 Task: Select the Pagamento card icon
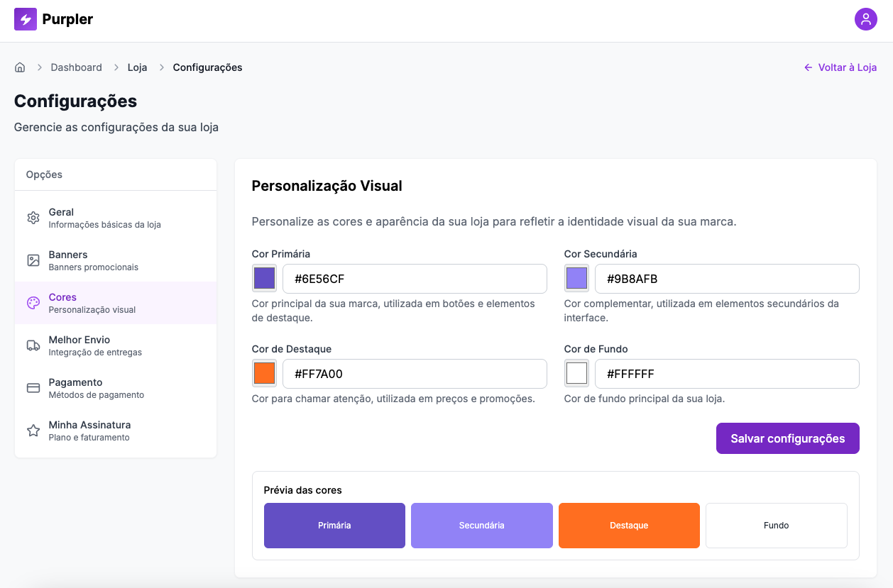tap(33, 388)
